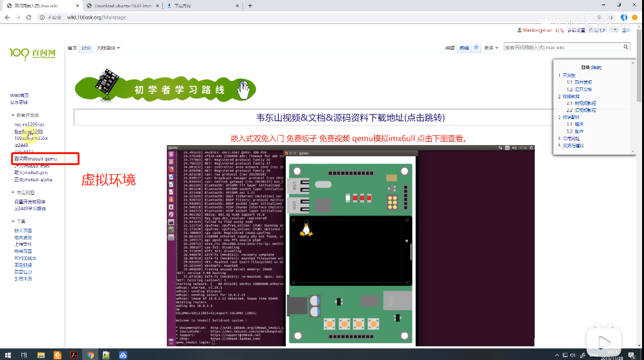Open the 百问网imx6ull-qemu link
The height and width of the screenshot is (360, 644).
36,159
